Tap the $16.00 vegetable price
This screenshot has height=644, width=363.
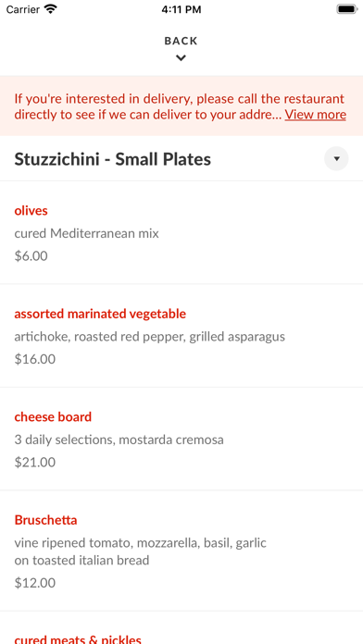35,359
